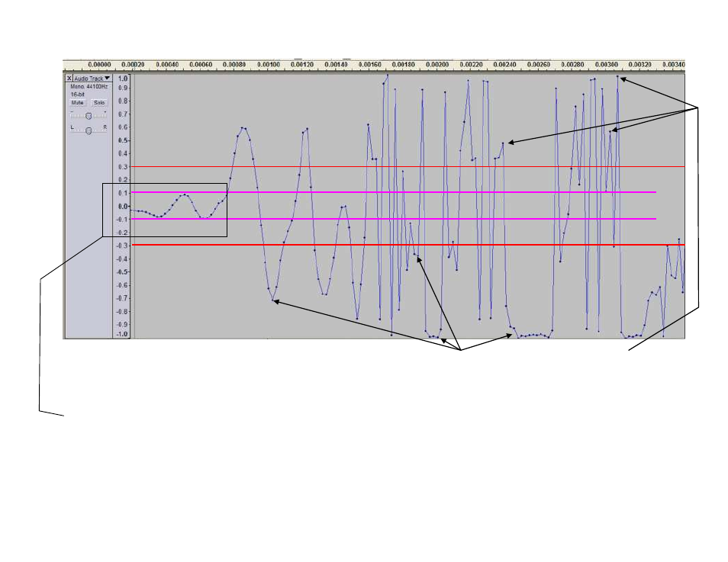Click timeline ruler at 0.00020

(133, 65)
